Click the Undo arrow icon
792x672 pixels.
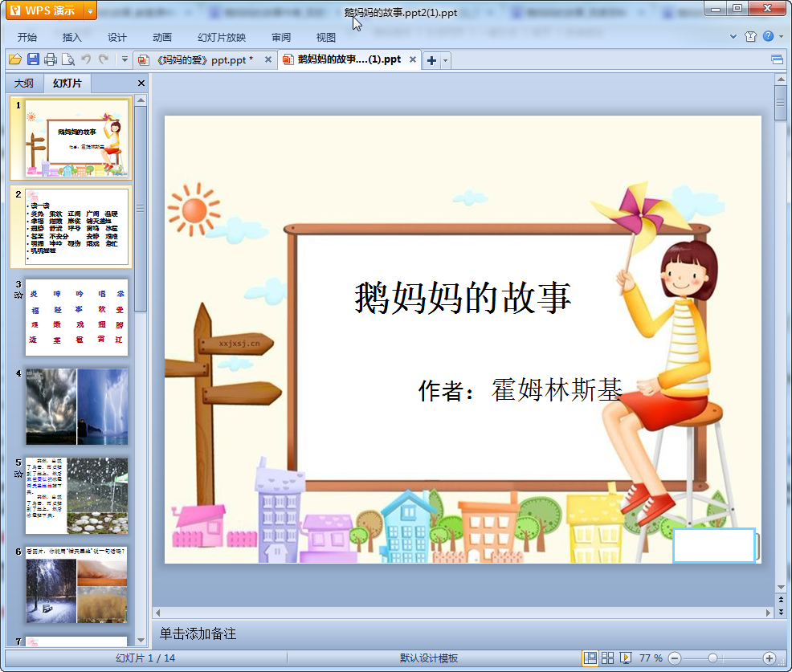(86, 59)
